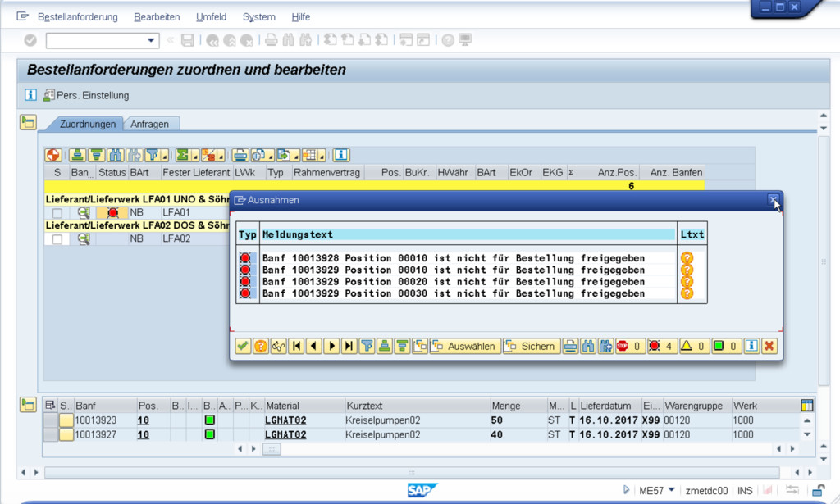Open long text help for first message
The image size is (840, 504).
coord(687,258)
